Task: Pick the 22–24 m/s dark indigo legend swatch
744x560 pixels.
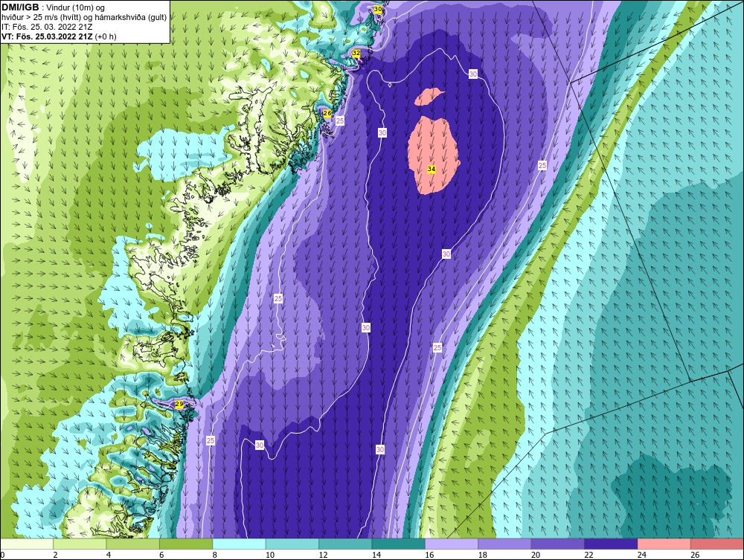Action: click(x=611, y=544)
